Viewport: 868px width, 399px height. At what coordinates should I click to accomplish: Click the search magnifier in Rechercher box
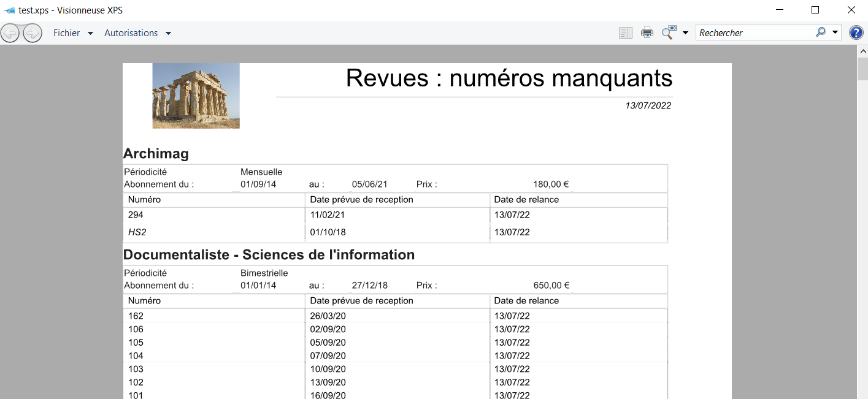coord(821,32)
